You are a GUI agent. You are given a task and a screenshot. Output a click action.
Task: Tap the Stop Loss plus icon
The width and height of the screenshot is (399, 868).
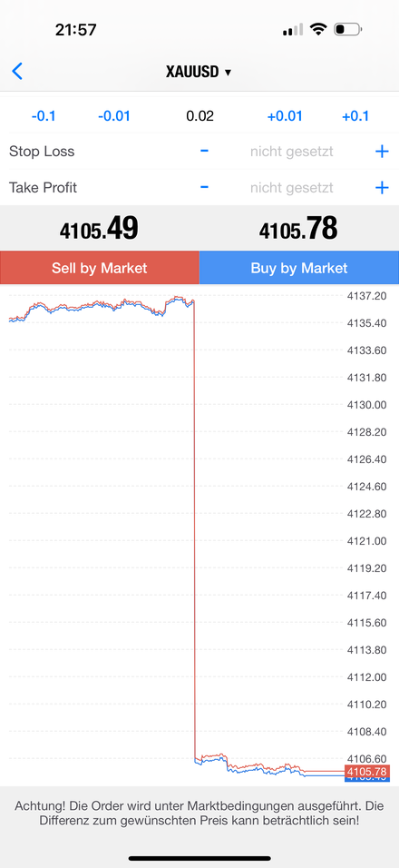click(x=382, y=151)
